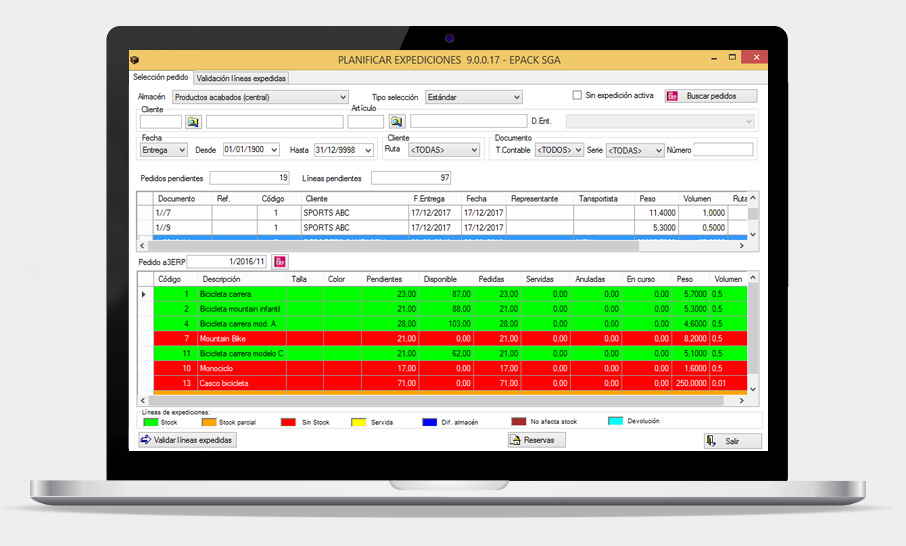Open the Almacén dropdown
The image size is (906, 546).
coord(342,98)
